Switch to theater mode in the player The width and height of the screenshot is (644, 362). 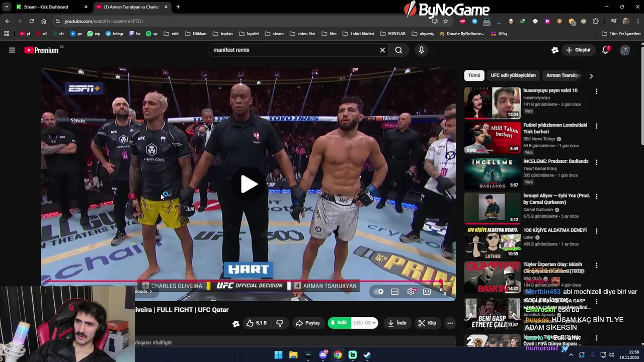pos(427,292)
